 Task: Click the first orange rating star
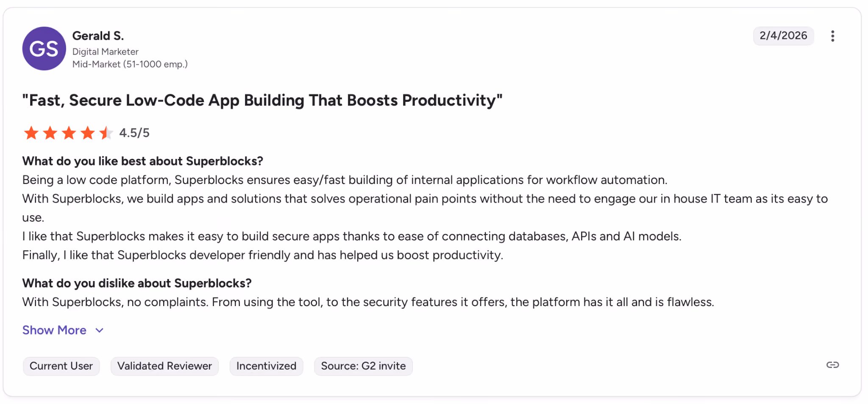click(x=31, y=133)
